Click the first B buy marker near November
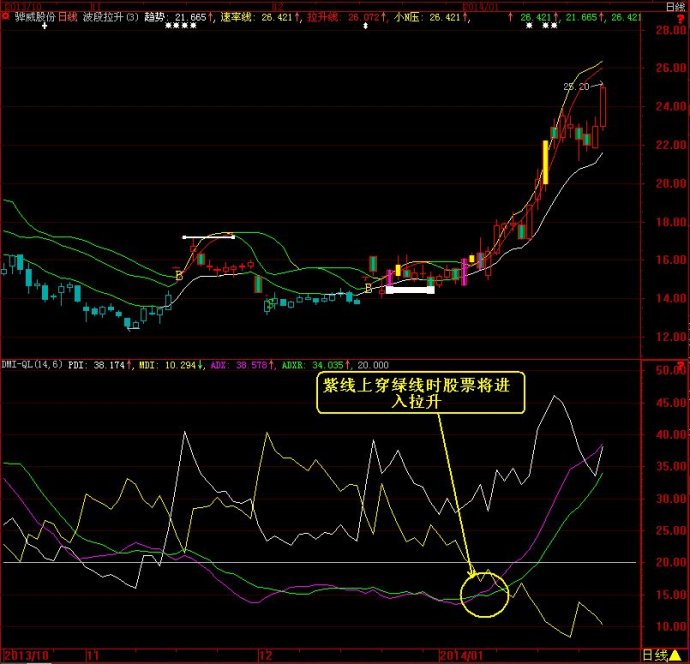Screen dimensions: 690x664 (179, 276)
